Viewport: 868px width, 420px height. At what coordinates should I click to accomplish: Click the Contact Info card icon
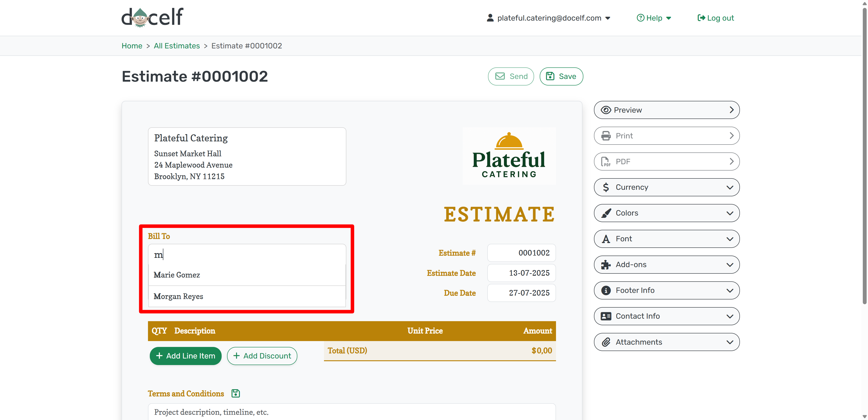tap(605, 316)
